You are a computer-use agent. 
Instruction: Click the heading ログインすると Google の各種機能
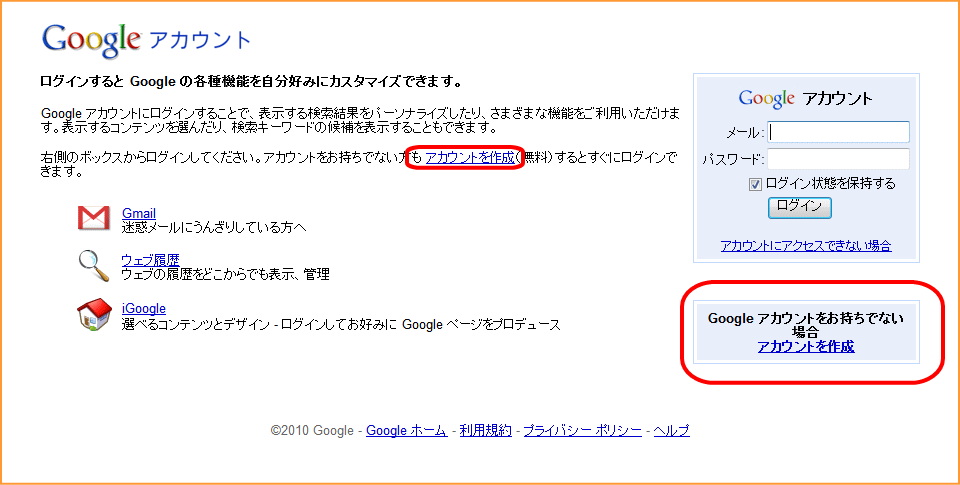[250, 81]
